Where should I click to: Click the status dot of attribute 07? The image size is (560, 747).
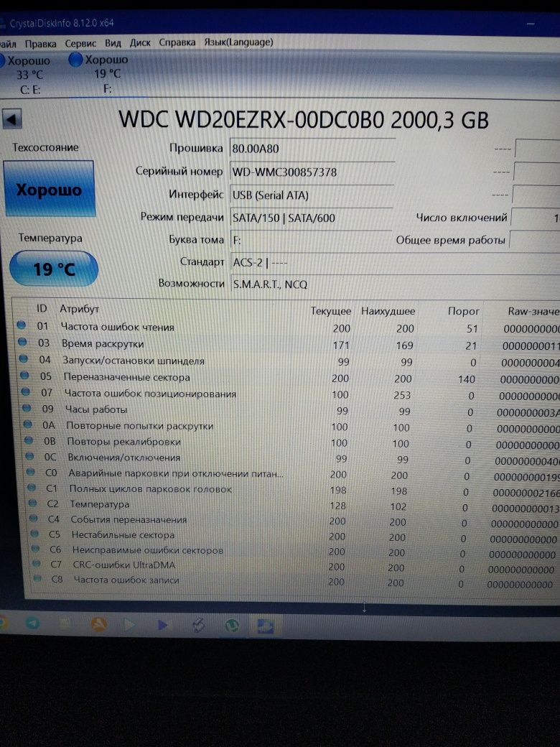pos(26,391)
